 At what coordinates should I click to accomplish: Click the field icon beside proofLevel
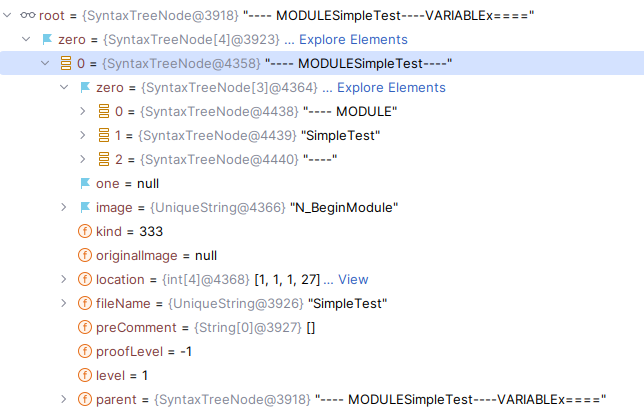[x=85, y=351]
